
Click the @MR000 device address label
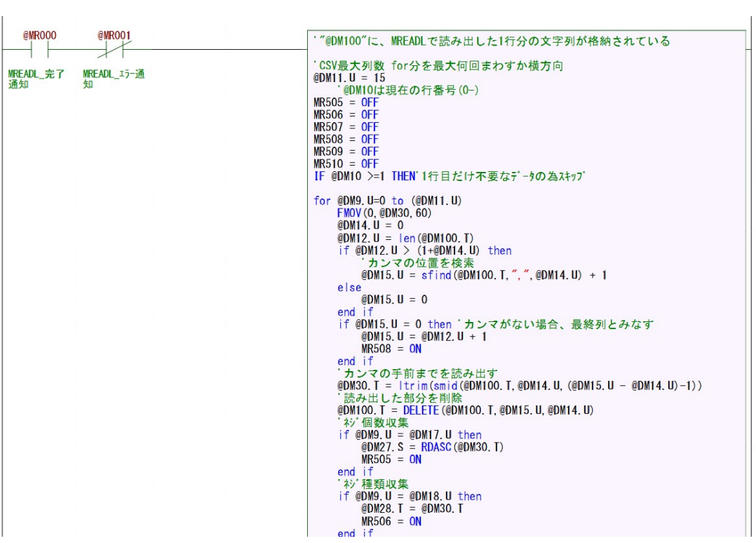point(40,35)
